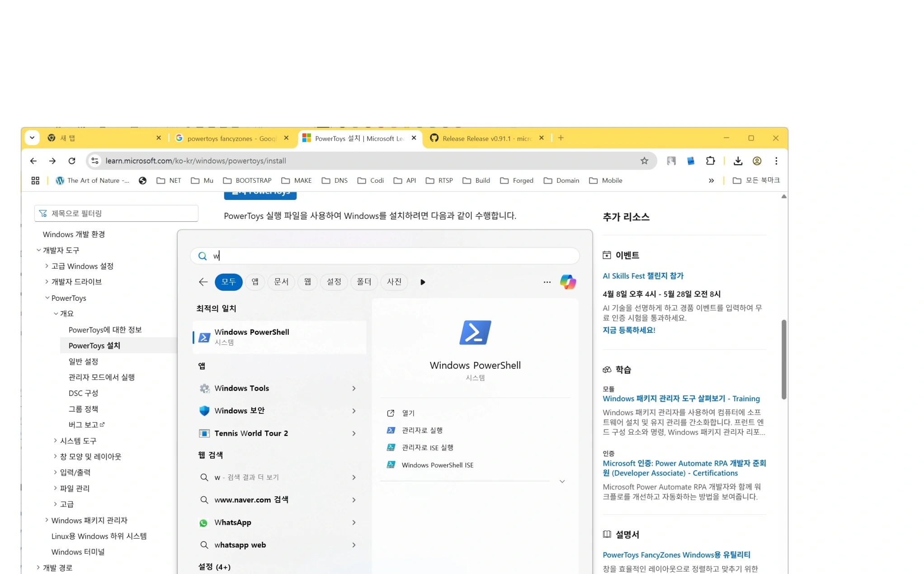Click the browser profile avatar icon
The height and width of the screenshot is (574, 924).
[x=757, y=161]
